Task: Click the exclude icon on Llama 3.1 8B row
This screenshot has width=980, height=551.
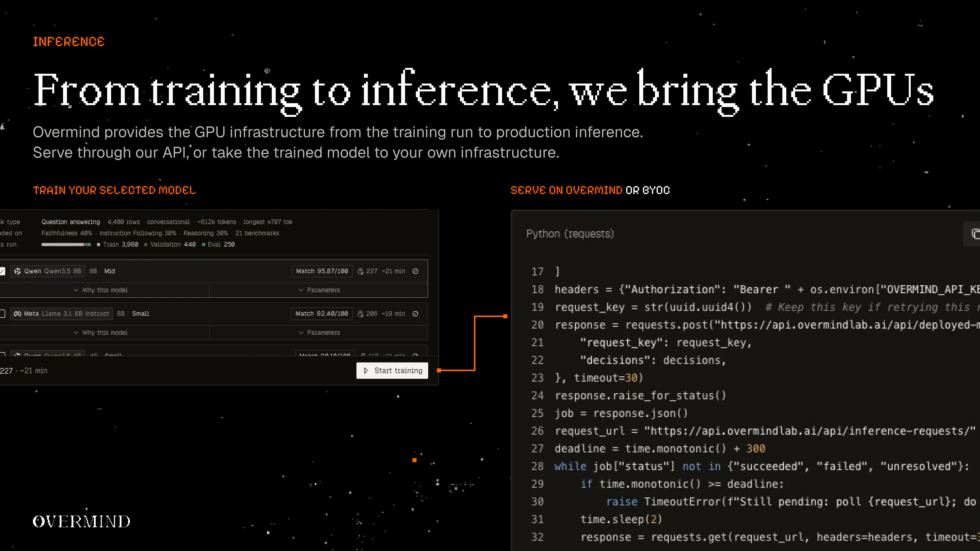Action: click(415, 314)
